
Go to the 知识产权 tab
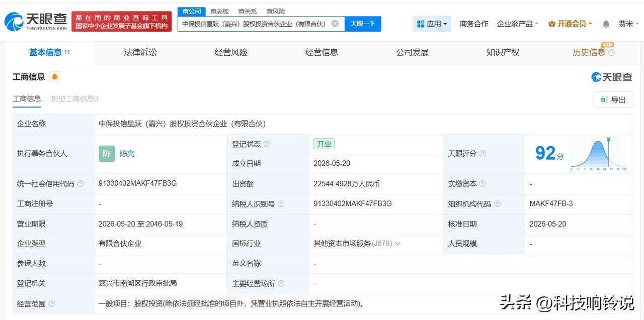[x=503, y=52]
